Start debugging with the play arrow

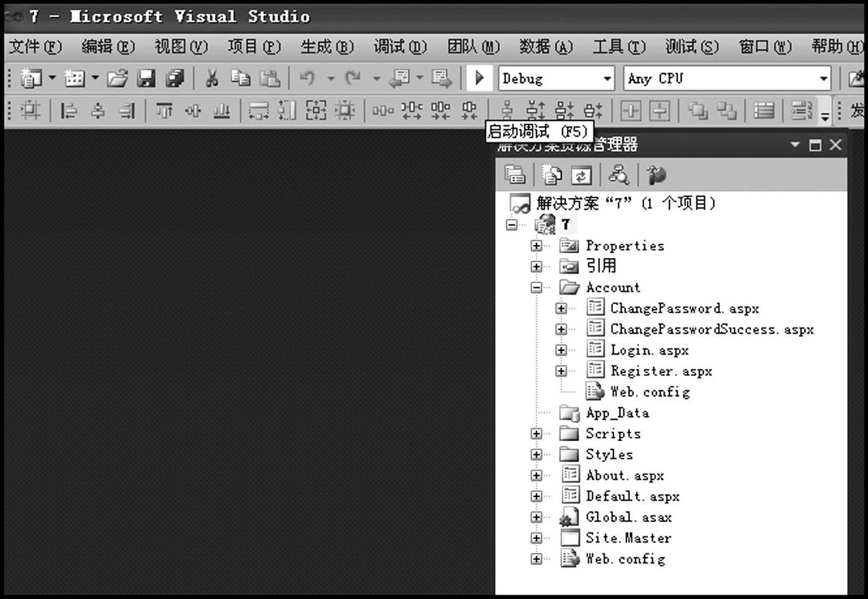(x=480, y=78)
